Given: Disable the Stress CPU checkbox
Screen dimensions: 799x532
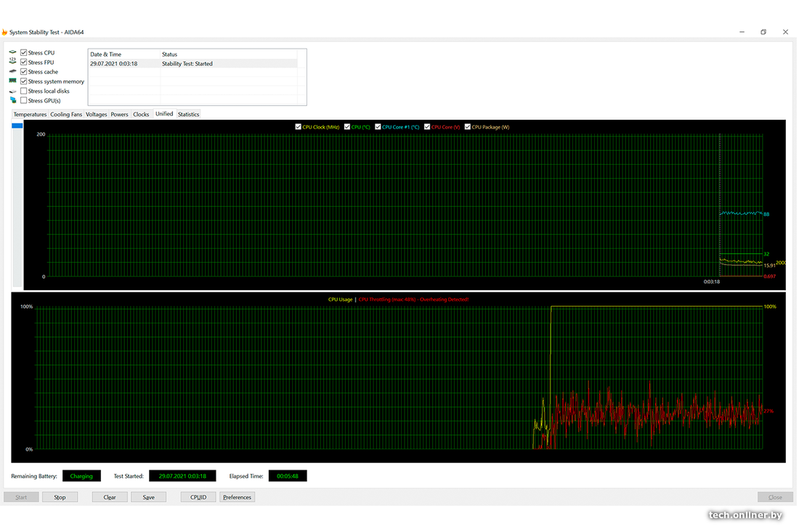Looking at the screenshot, I should point(24,53).
